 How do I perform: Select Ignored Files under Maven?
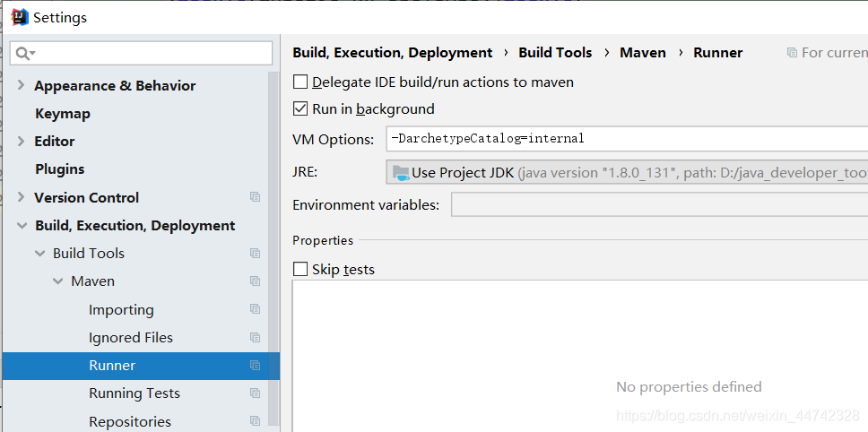[x=131, y=337]
